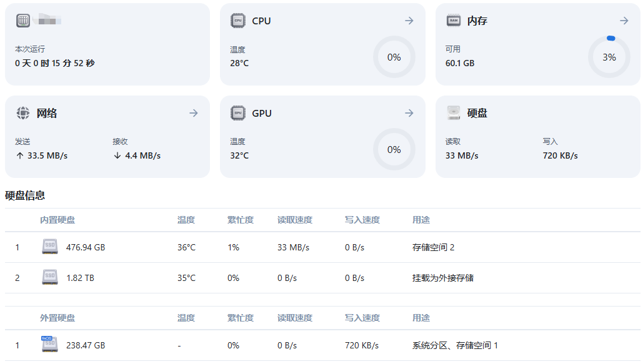This screenshot has width=643, height=364.
Task: Click the 繁忙度 column header for external disks
Action: (241, 318)
